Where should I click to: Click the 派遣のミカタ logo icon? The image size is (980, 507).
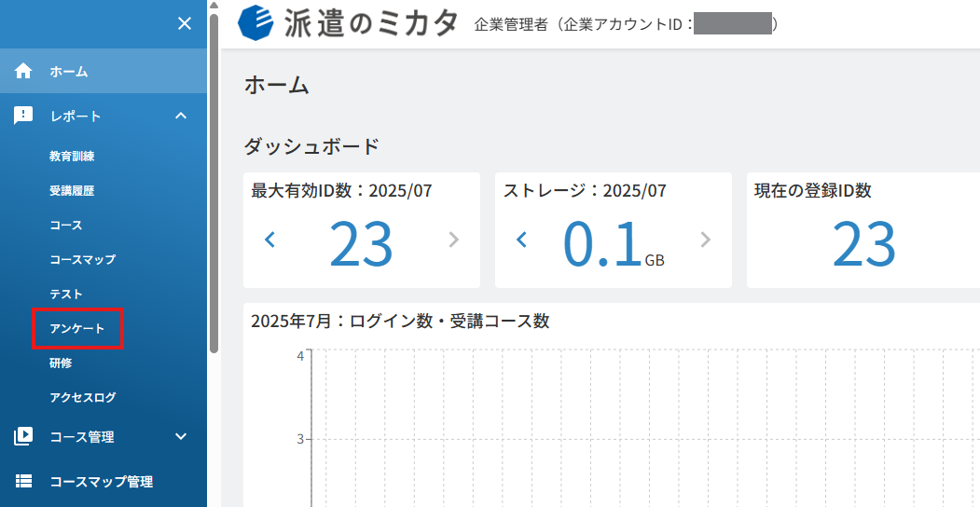pyautogui.click(x=256, y=23)
